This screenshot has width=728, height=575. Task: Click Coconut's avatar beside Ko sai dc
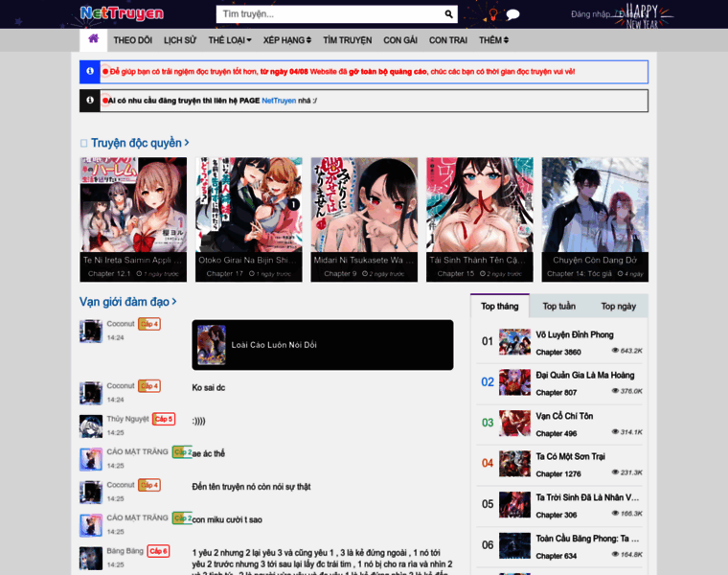coord(91,393)
